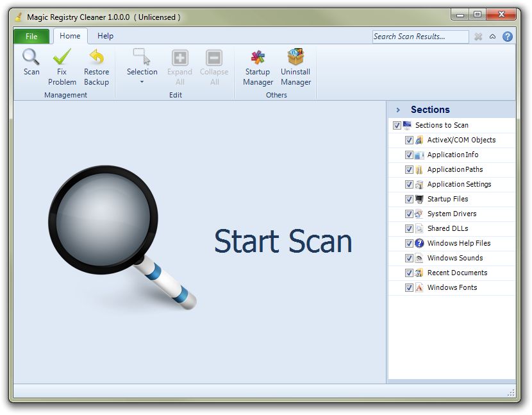Image resolution: width=532 pixels, height=415 pixels.
Task: Uncheck Application Paths checkbox
Action: pos(409,169)
